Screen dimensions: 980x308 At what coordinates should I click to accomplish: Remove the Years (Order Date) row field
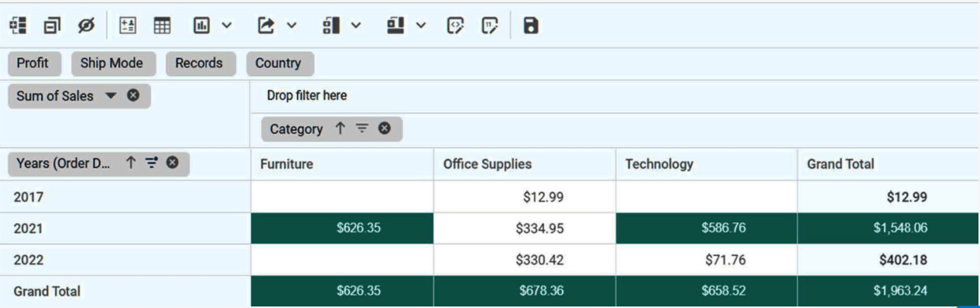pyautogui.click(x=173, y=163)
